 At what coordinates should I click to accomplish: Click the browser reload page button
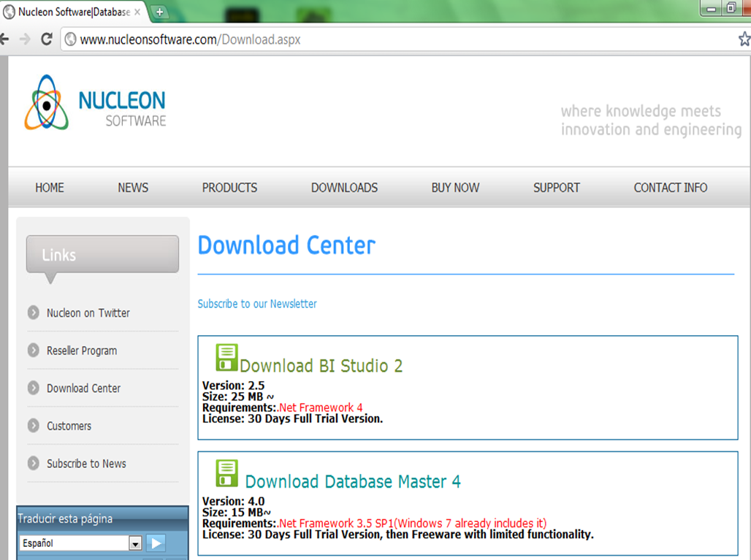coord(47,39)
